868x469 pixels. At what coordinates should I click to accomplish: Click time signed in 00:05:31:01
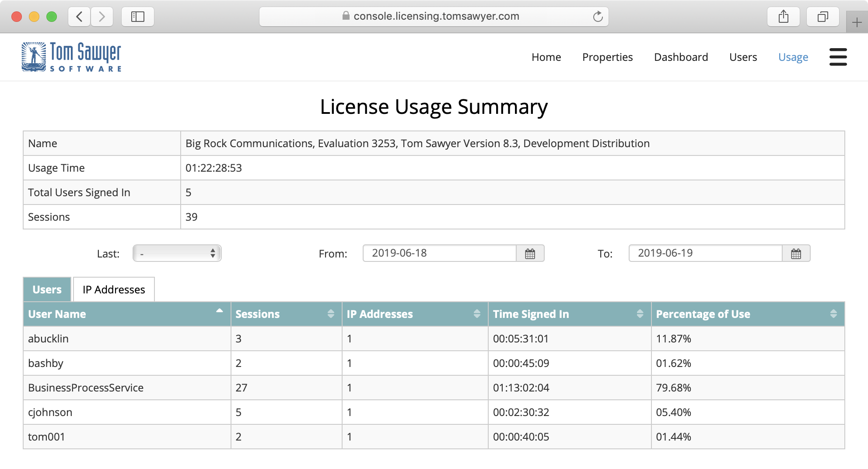tap(521, 339)
